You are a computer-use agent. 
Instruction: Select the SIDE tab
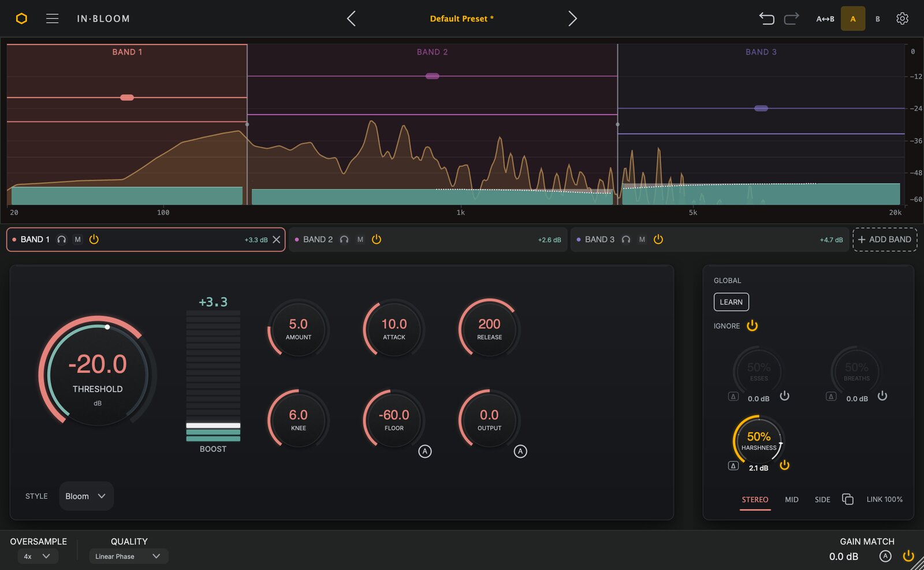[x=822, y=500]
